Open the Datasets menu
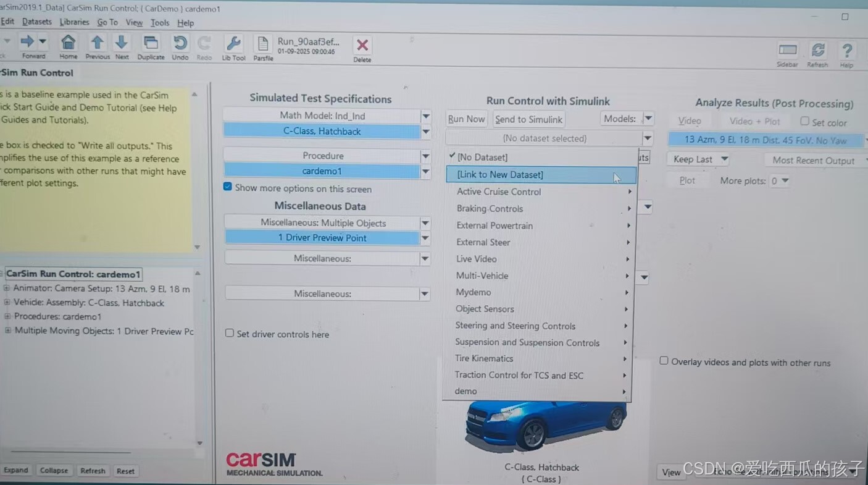The width and height of the screenshot is (868, 485). pyautogui.click(x=37, y=22)
